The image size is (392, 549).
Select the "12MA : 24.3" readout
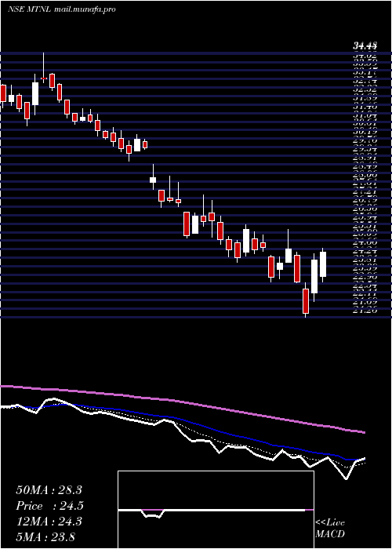pos(49,522)
